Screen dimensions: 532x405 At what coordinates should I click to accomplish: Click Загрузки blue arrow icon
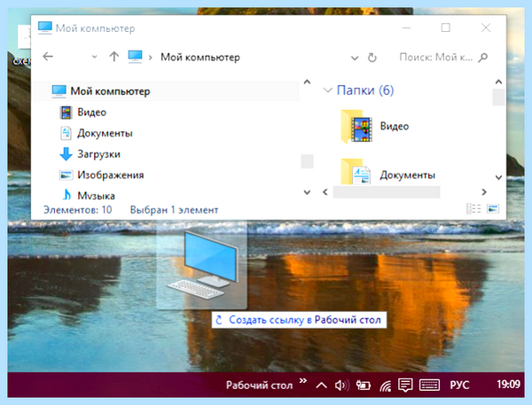(x=66, y=153)
